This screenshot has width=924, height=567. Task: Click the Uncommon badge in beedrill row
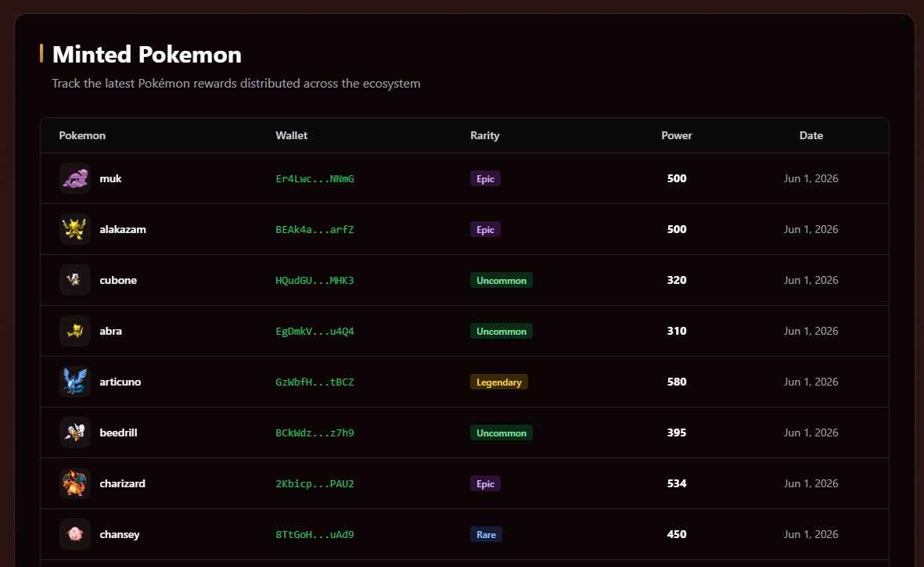pyautogui.click(x=502, y=432)
